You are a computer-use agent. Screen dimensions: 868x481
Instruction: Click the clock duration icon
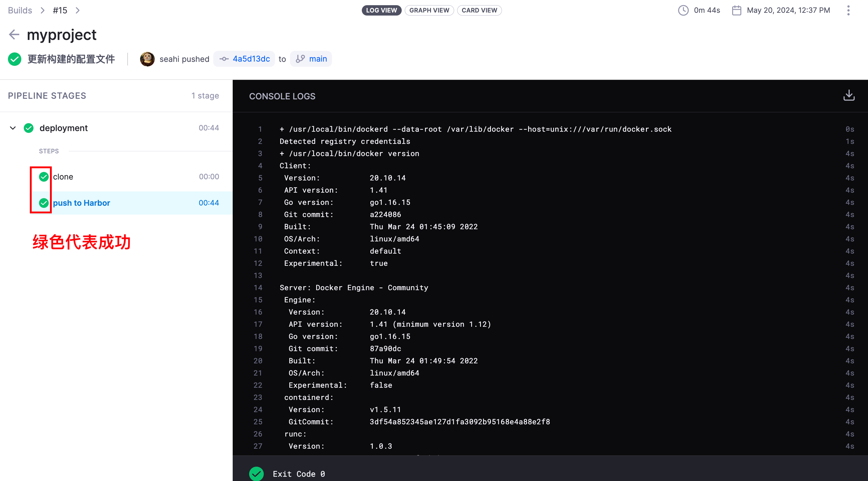pyautogui.click(x=683, y=10)
